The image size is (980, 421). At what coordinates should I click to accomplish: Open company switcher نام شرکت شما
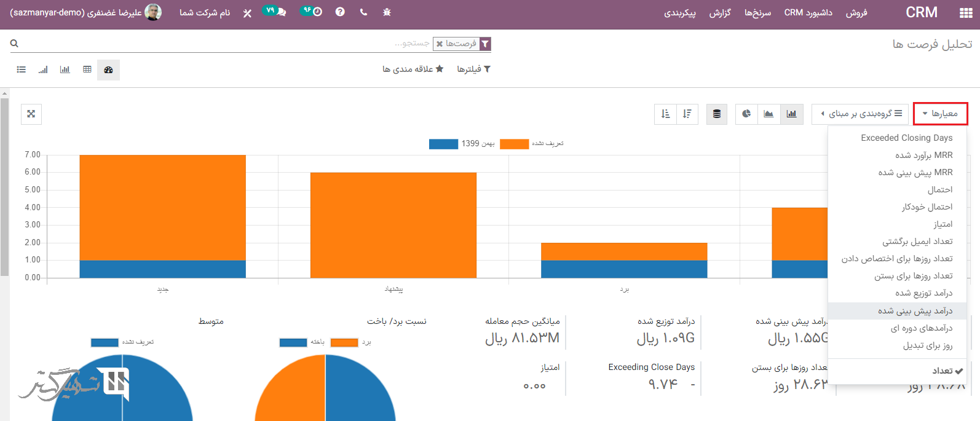(x=205, y=12)
